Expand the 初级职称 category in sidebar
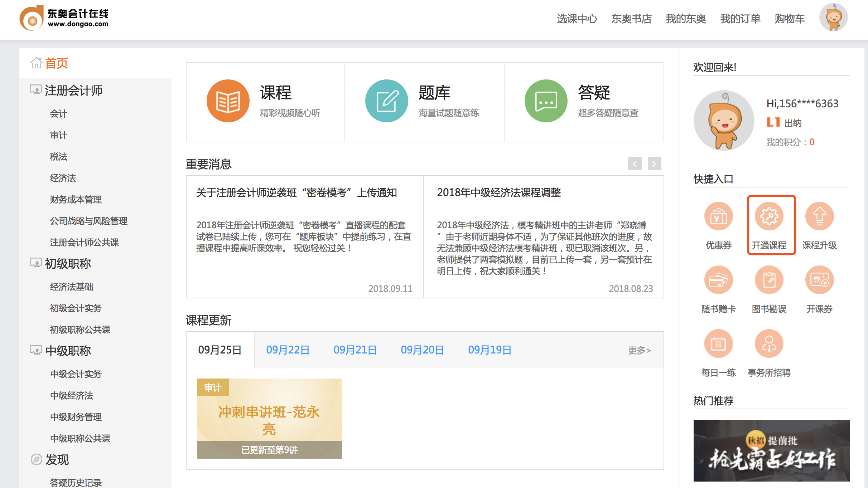 click(66, 264)
